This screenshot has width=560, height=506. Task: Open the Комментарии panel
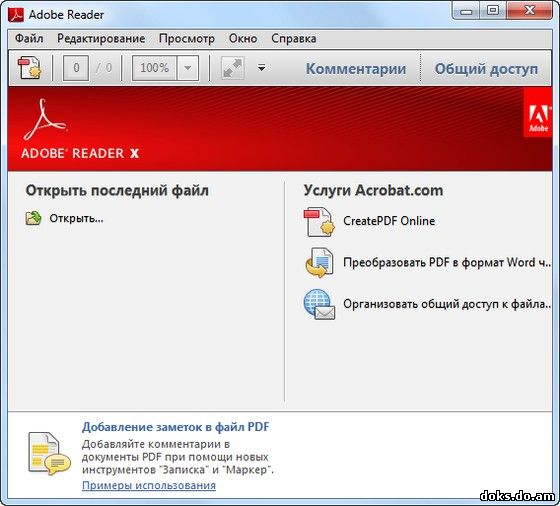click(x=356, y=69)
